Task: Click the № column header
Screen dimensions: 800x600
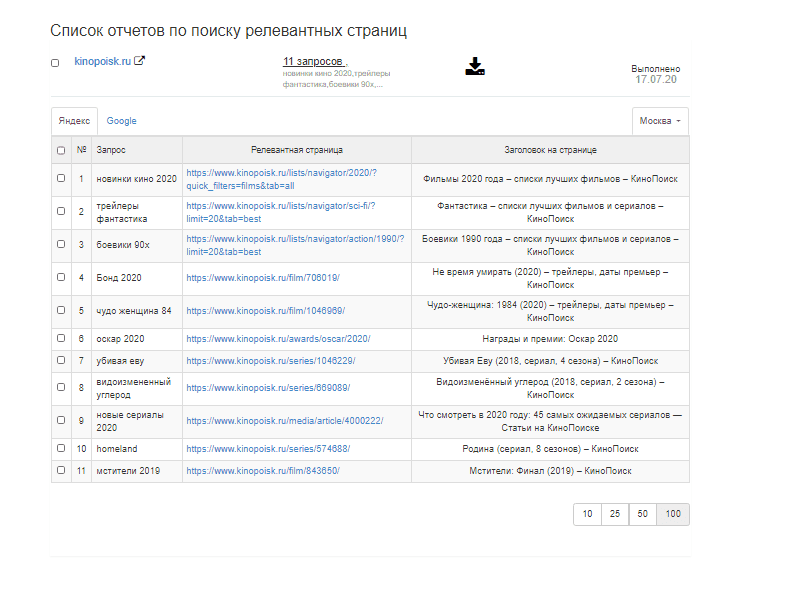Action: pos(82,150)
